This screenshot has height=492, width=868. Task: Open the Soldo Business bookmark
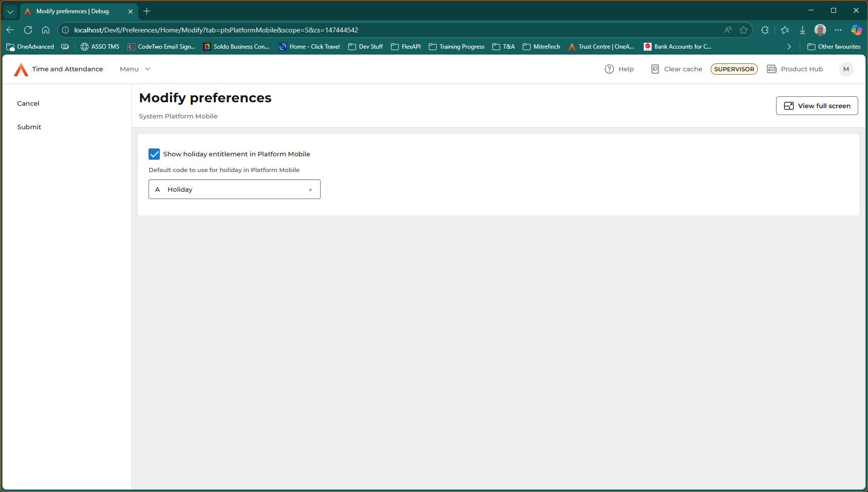tap(237, 47)
